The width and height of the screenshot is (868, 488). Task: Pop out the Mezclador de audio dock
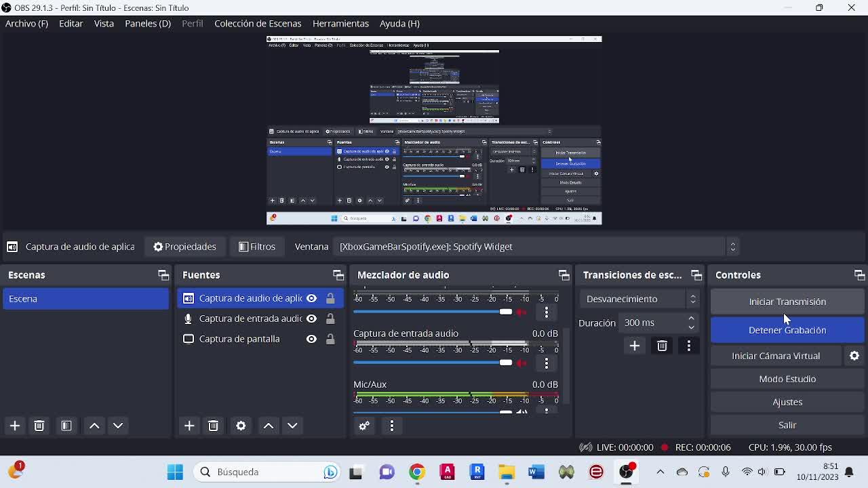pyautogui.click(x=564, y=275)
